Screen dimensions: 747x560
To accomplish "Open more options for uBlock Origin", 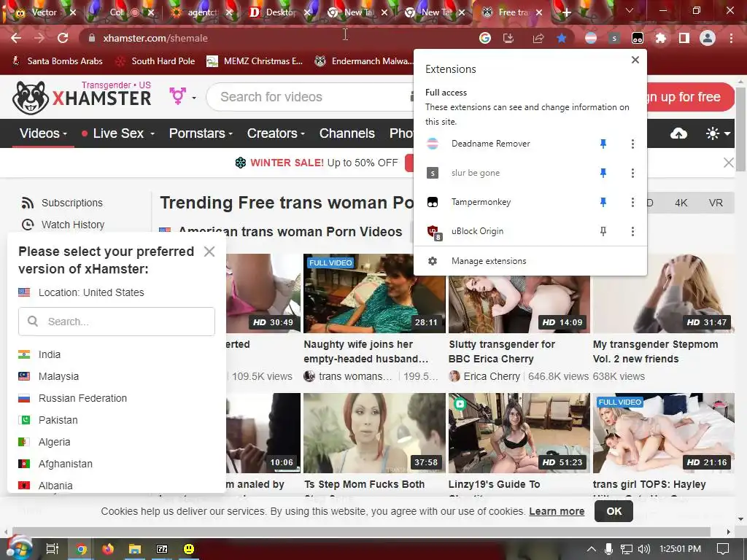I will click(632, 231).
